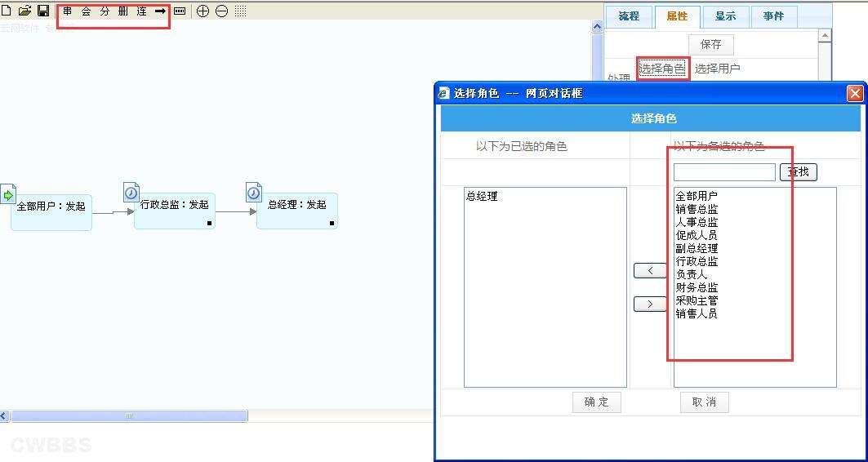Select the 串 serial node tool

[68, 11]
